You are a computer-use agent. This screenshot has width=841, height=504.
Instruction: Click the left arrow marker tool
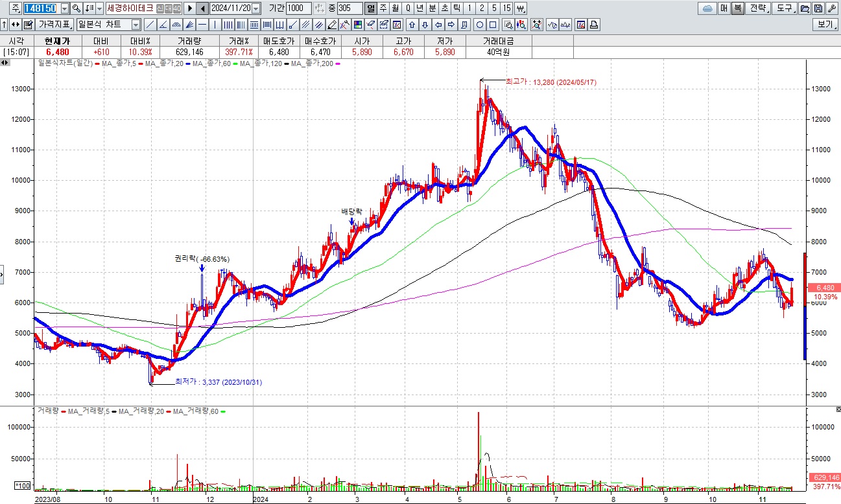pos(438,25)
